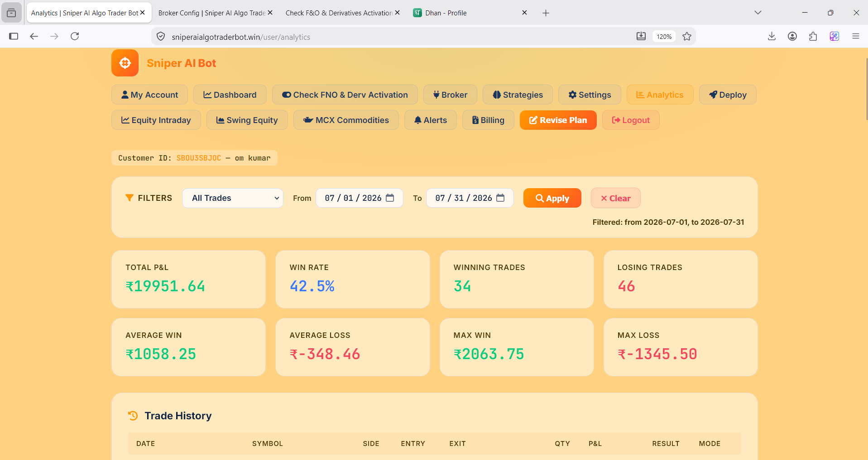868x460 pixels.
Task: Click the RESULT column header
Action: point(666,443)
